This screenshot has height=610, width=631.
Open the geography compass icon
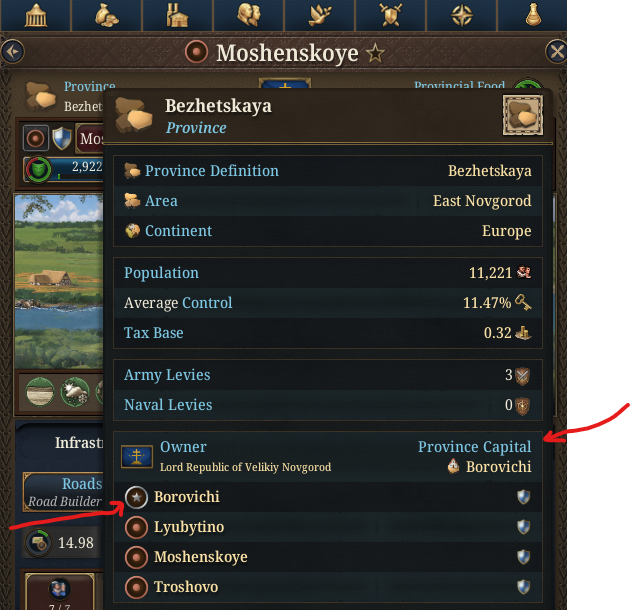pyautogui.click(x=462, y=15)
